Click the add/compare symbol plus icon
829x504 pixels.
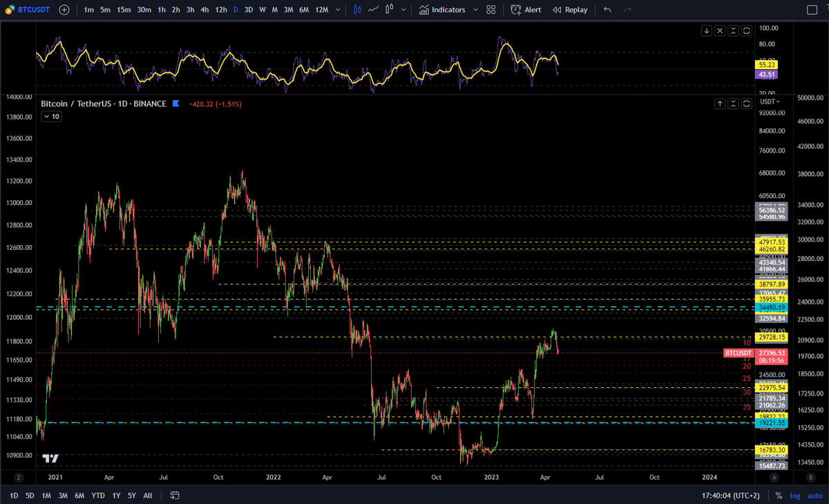[64, 10]
